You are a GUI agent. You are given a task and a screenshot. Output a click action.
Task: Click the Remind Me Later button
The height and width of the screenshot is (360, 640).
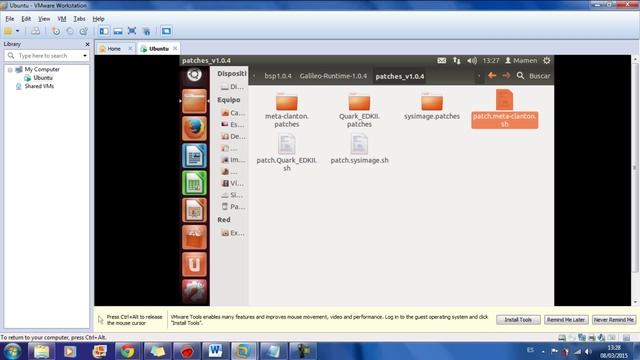click(x=566, y=320)
